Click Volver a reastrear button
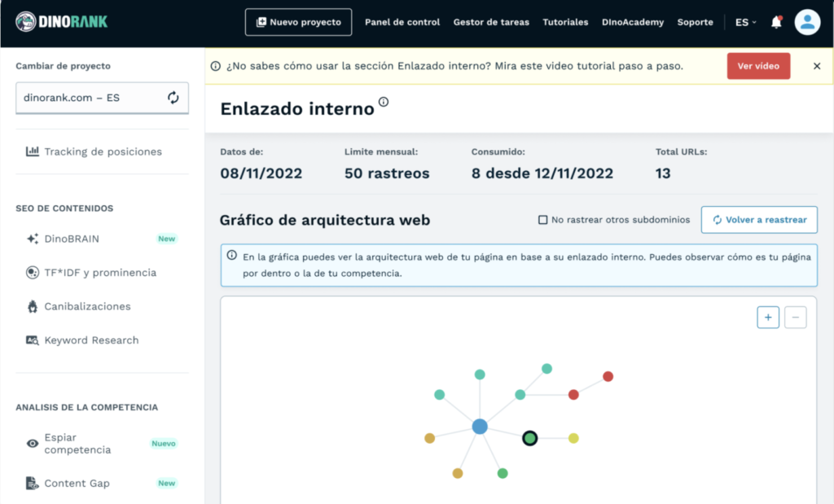834x504 pixels. pyautogui.click(x=759, y=220)
